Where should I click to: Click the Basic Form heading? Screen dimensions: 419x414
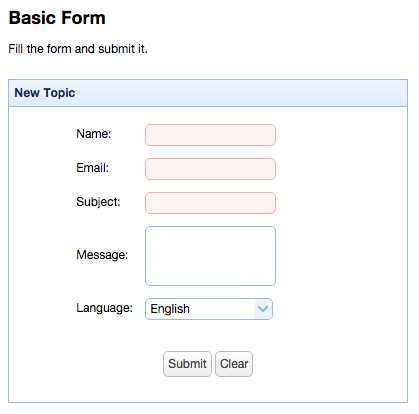click(x=57, y=18)
